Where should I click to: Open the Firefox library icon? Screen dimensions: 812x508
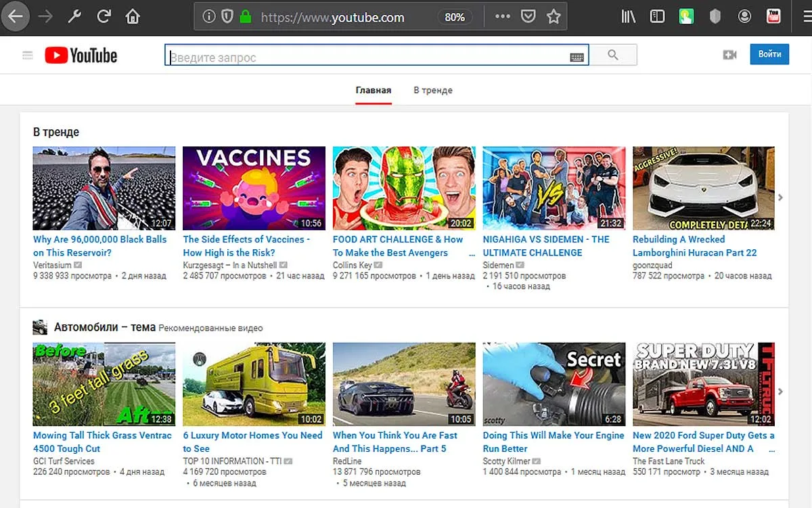(629, 17)
